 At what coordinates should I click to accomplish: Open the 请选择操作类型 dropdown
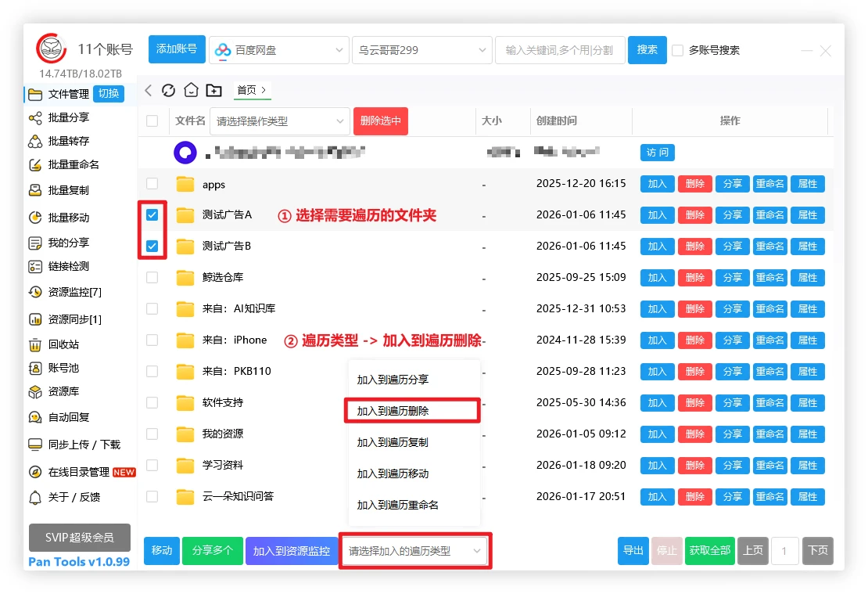[x=281, y=121]
